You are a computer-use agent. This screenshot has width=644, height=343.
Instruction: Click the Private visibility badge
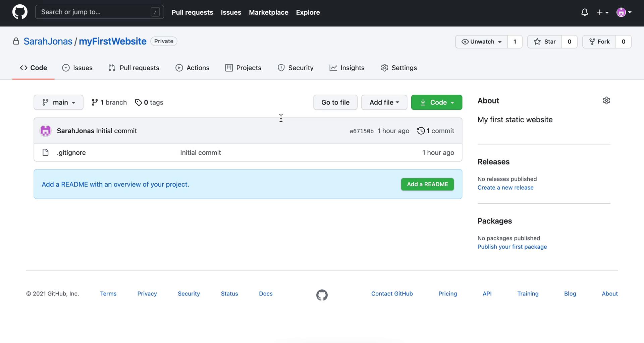164,41
